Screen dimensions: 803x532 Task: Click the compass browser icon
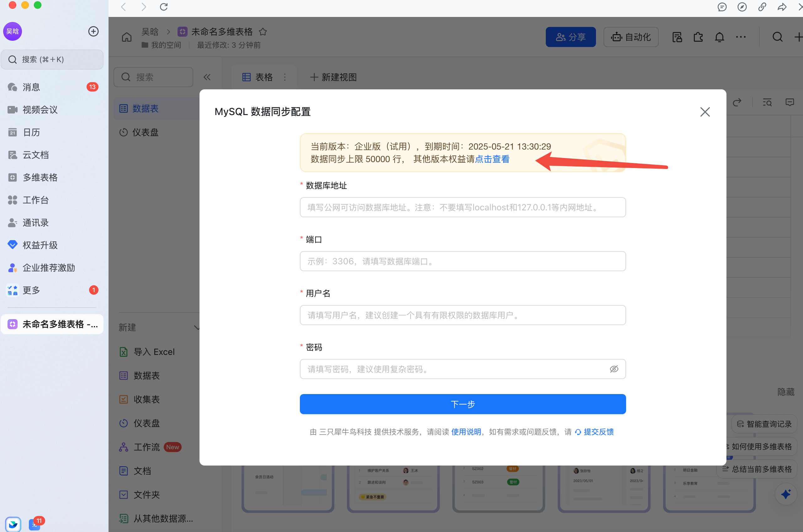pyautogui.click(x=742, y=7)
